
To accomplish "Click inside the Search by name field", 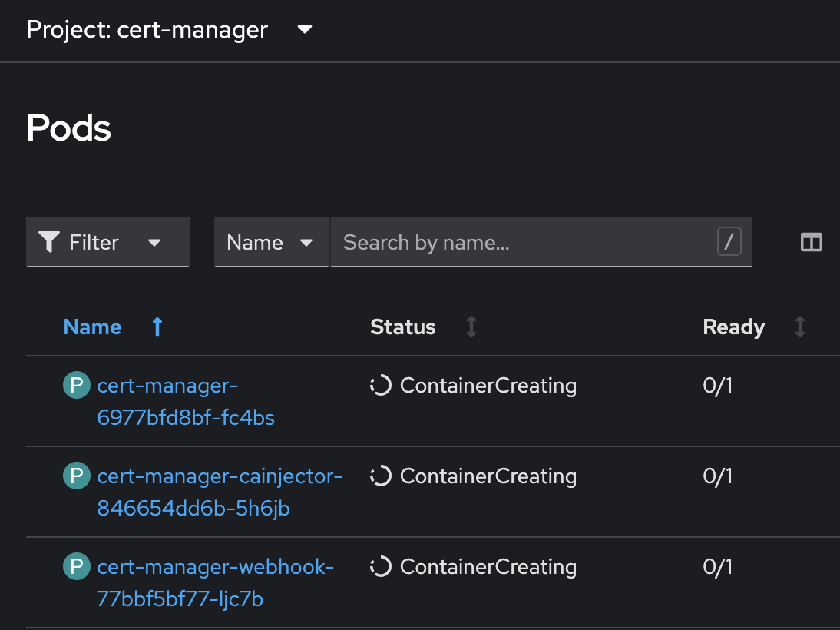I will (x=499, y=241).
